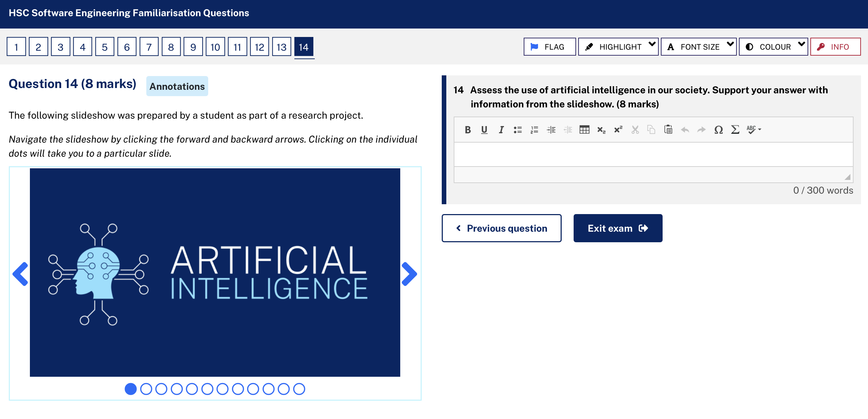Open the Colour dropdown

pyautogui.click(x=773, y=46)
